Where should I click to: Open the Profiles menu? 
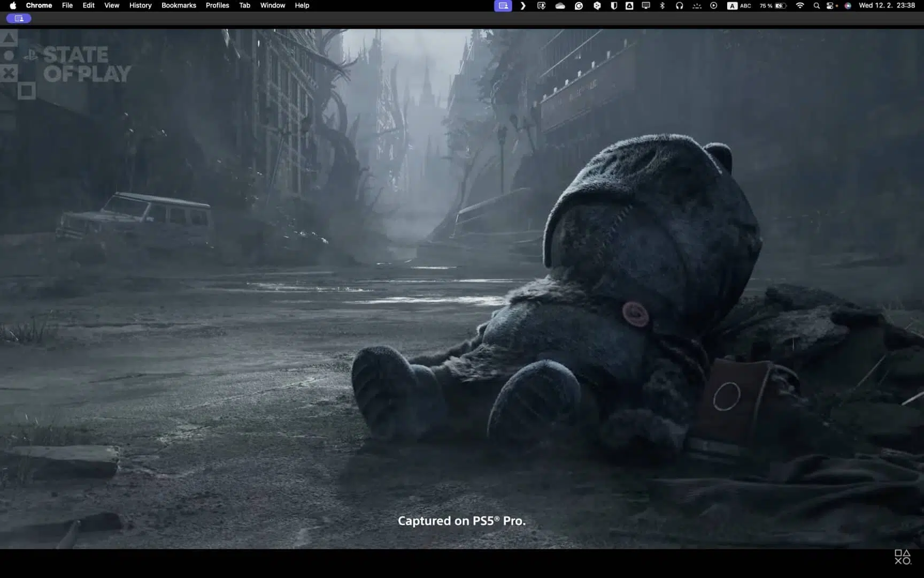[217, 5]
